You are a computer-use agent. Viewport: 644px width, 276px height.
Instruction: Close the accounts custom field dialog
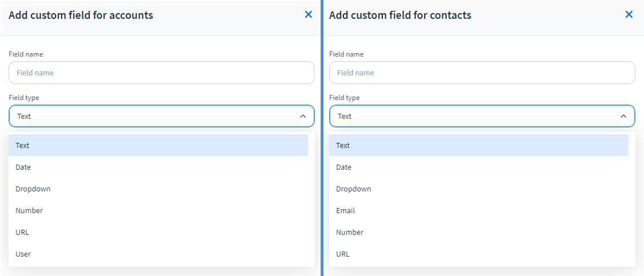point(309,15)
